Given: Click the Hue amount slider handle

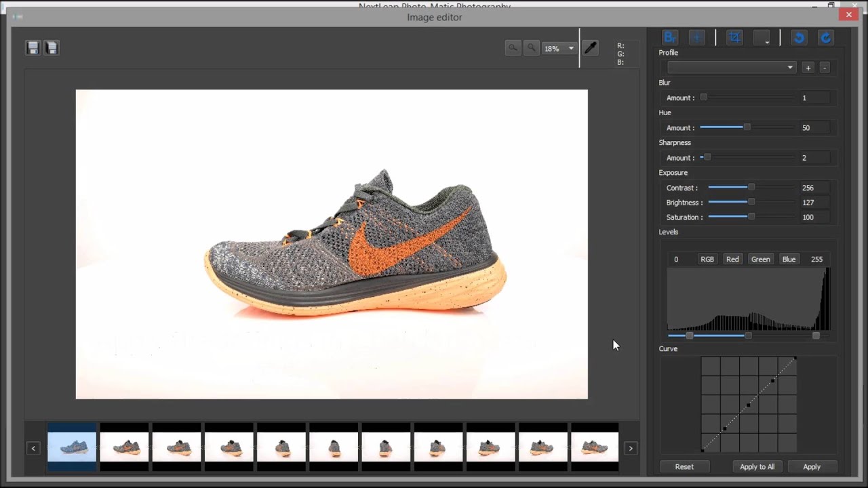Looking at the screenshot, I should coord(747,127).
